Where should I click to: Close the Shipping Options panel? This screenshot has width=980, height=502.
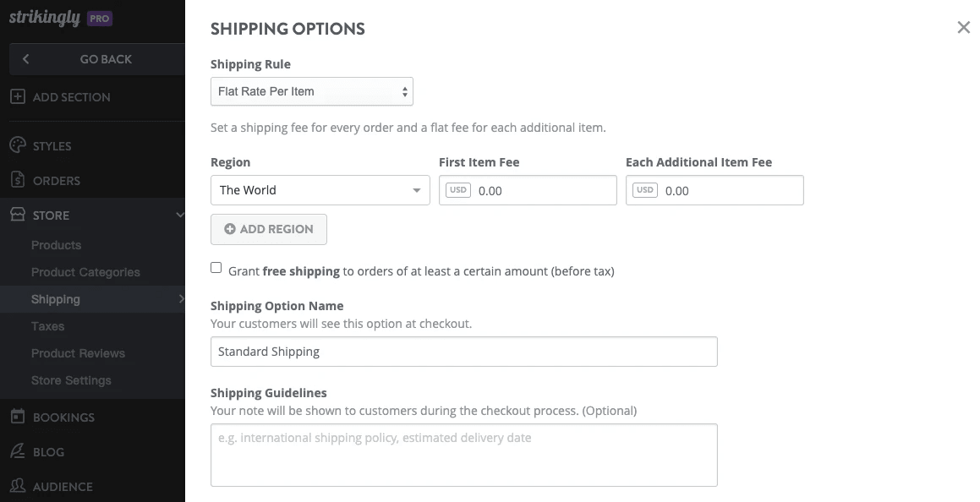pos(963,28)
